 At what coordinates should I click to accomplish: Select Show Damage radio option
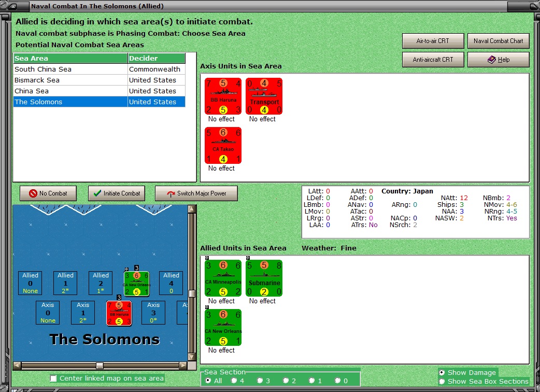(x=442, y=372)
